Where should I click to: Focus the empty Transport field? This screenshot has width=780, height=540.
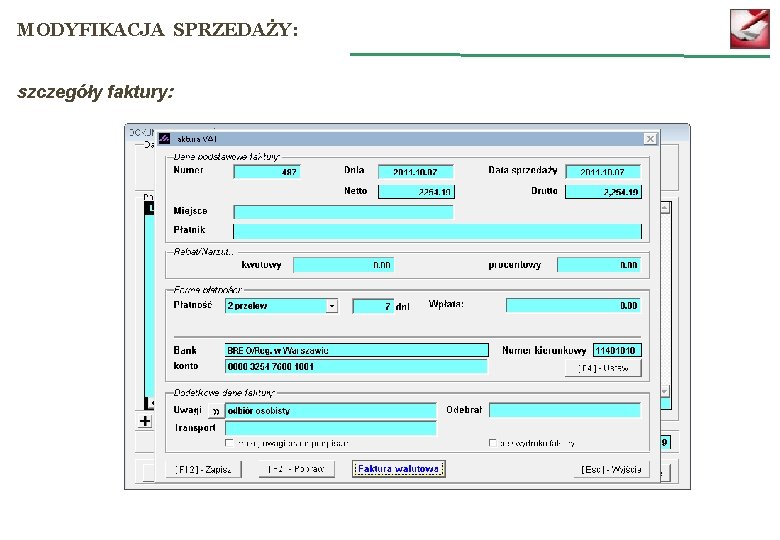tap(330, 428)
